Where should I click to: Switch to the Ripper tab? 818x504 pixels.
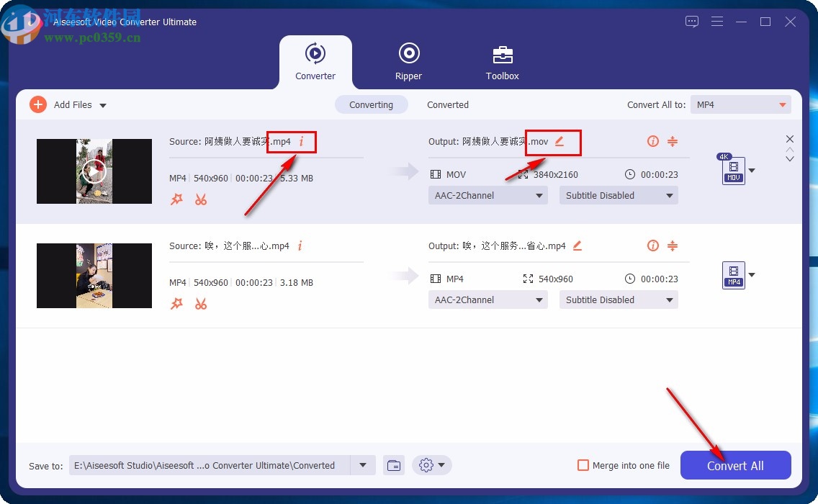[408, 62]
